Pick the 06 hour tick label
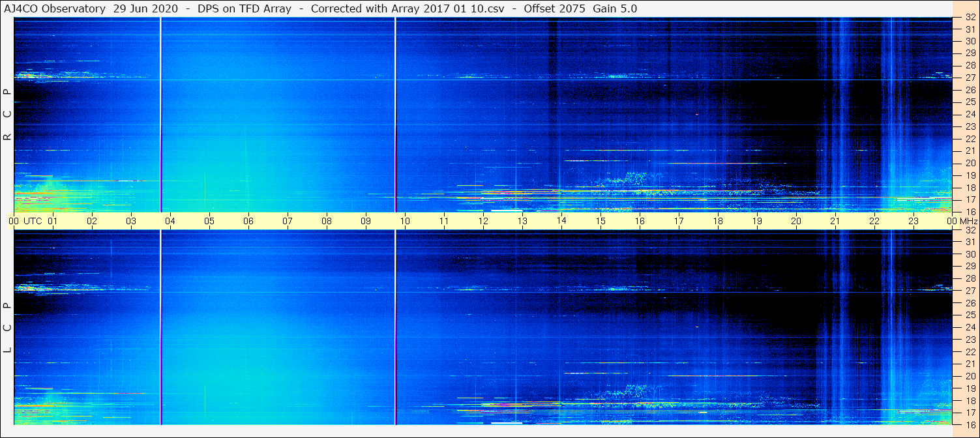The width and height of the screenshot is (980, 438). click(x=248, y=221)
